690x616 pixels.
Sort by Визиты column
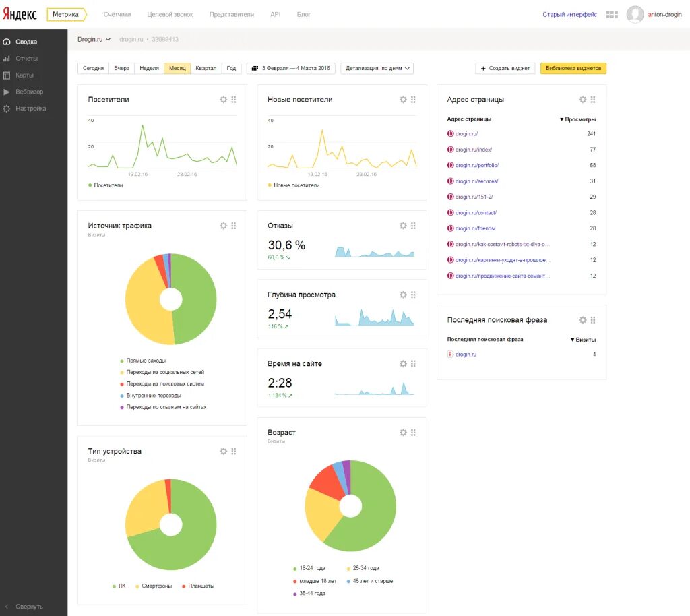[x=583, y=340]
